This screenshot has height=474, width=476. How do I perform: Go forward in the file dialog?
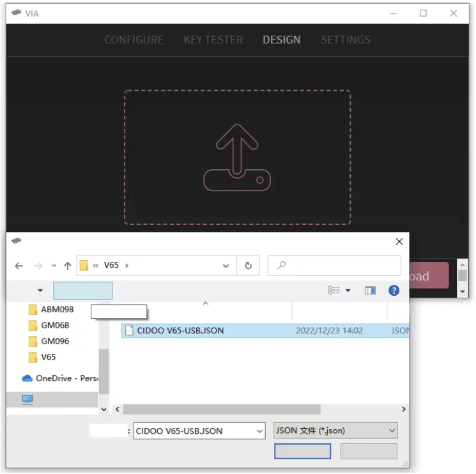(38, 266)
